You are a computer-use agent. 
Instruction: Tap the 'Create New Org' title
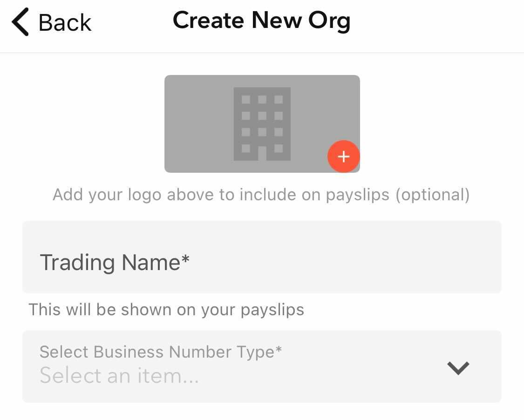(261, 21)
